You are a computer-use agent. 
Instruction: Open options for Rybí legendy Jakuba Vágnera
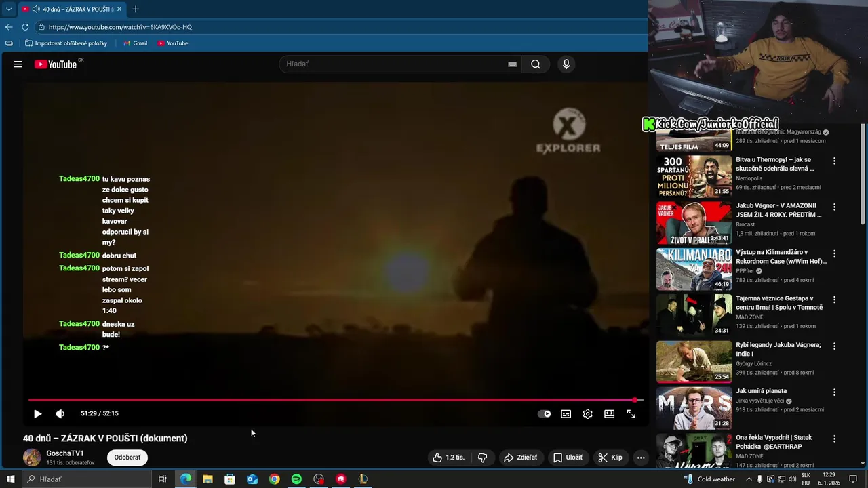pos(835,346)
